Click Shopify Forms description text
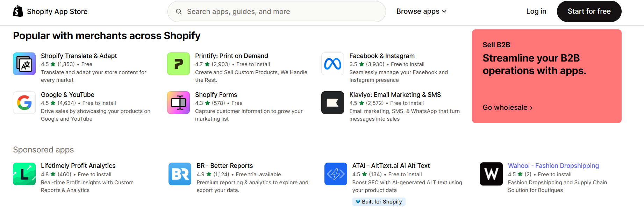Viewport: 644px width, 214px height. coord(249,115)
